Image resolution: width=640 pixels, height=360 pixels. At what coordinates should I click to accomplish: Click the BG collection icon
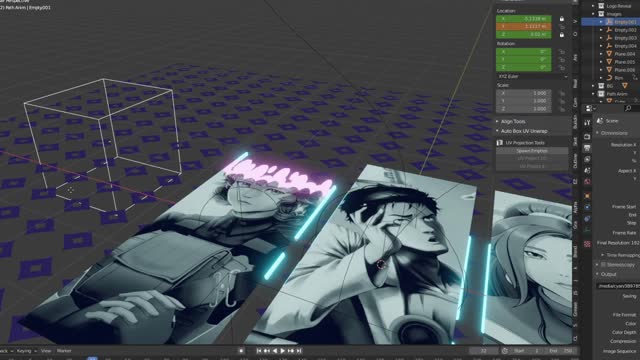point(601,86)
